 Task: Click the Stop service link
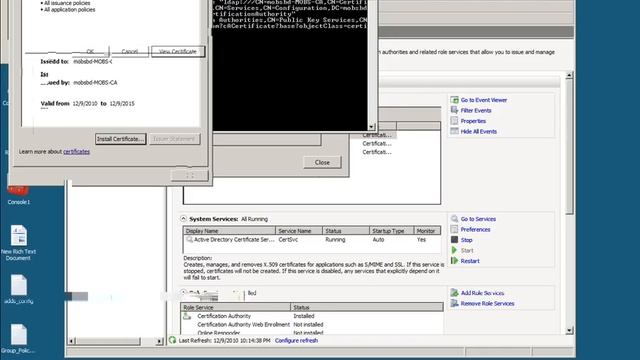coord(466,240)
